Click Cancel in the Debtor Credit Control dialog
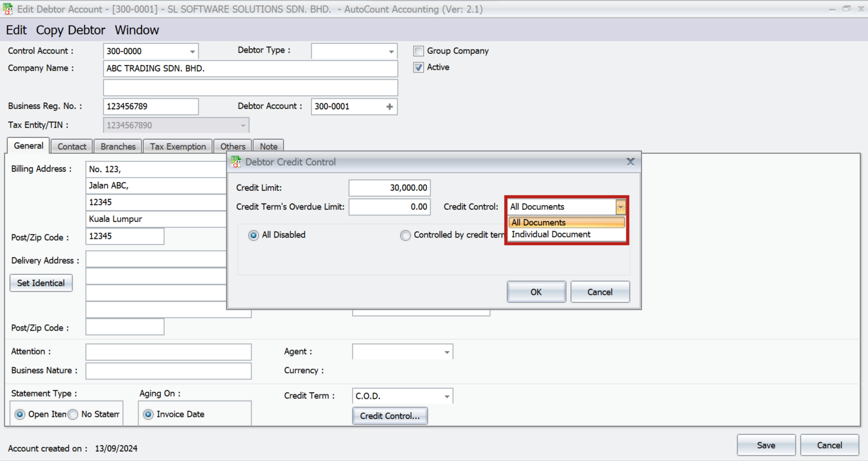Screen dimensions: 868x461 (600, 292)
